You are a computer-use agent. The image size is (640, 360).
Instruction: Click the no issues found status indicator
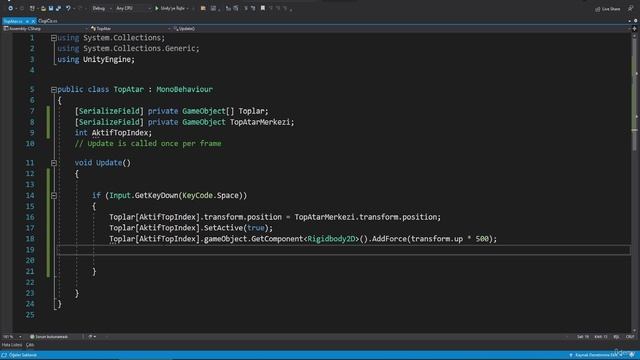49,337
